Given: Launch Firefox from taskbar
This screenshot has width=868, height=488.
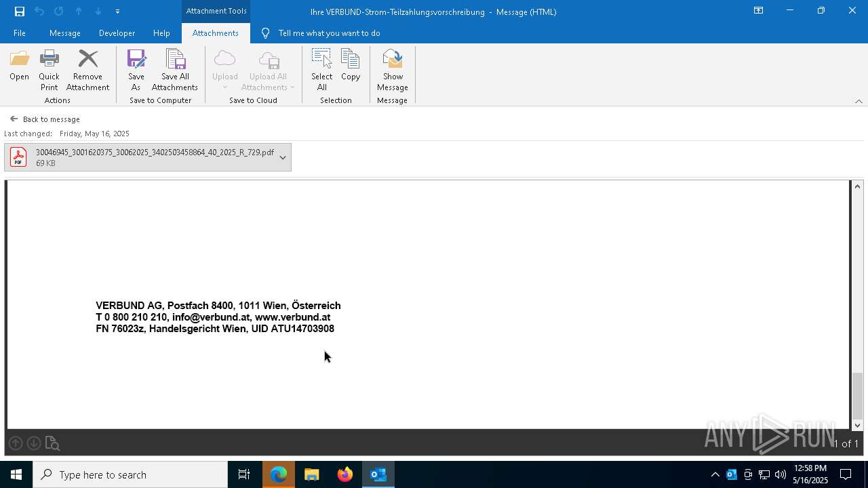Looking at the screenshot, I should [x=345, y=474].
